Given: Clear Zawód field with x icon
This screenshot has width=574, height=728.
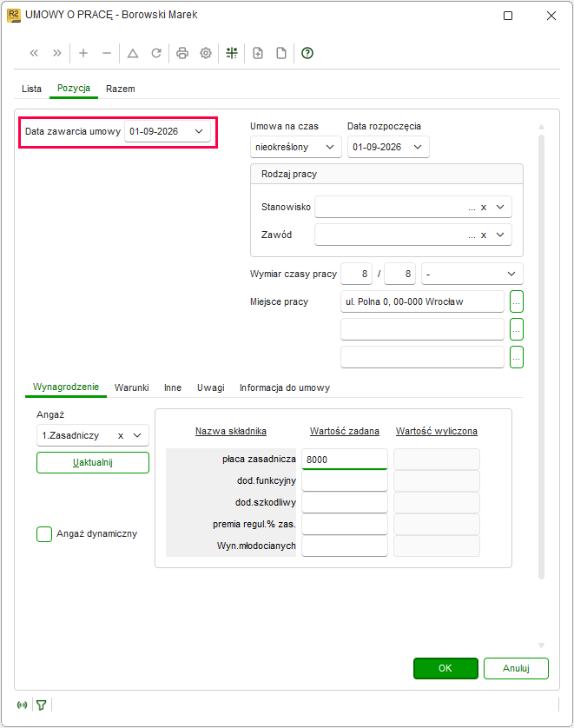Looking at the screenshot, I should coord(484,235).
